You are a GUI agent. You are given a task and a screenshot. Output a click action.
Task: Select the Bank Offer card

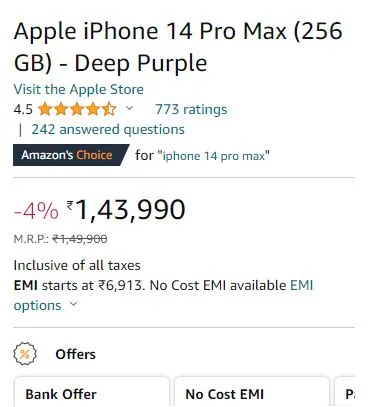click(x=92, y=392)
